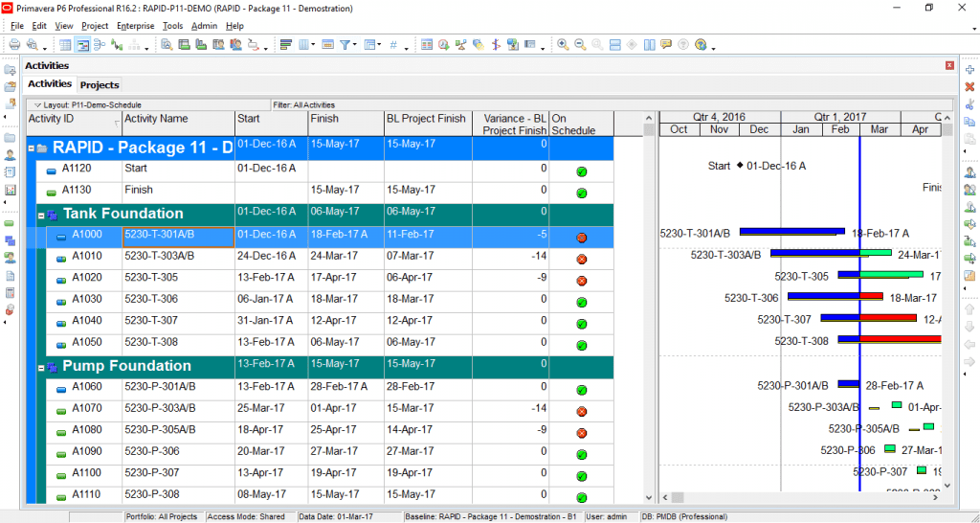This screenshot has width=980, height=523.
Task: Close the Activities window with red X
Action: pyautogui.click(x=950, y=66)
